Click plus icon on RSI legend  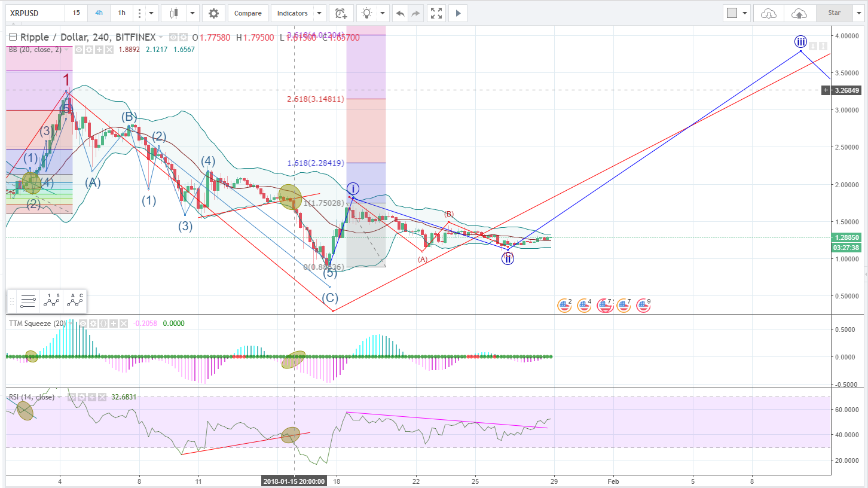[x=92, y=397]
